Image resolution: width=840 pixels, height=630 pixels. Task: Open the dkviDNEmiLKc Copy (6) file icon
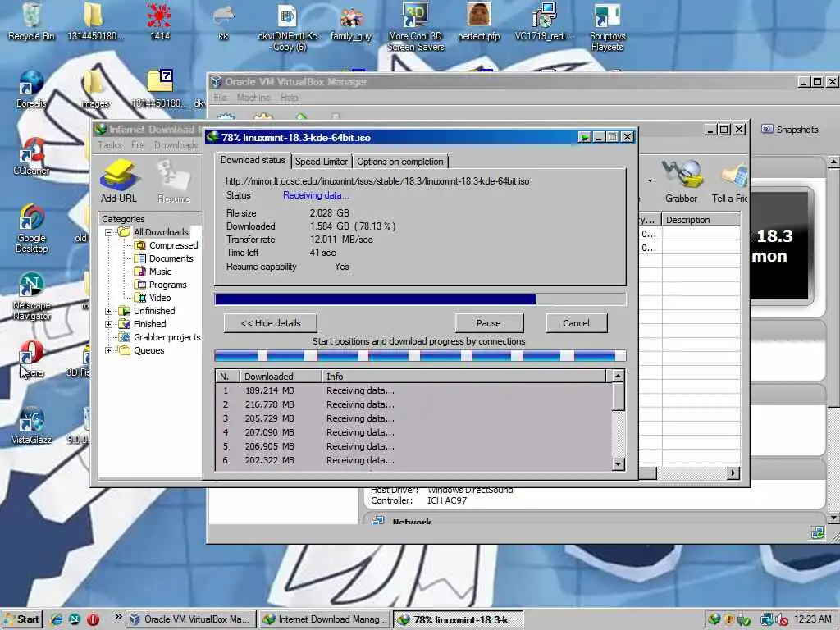pos(288,27)
